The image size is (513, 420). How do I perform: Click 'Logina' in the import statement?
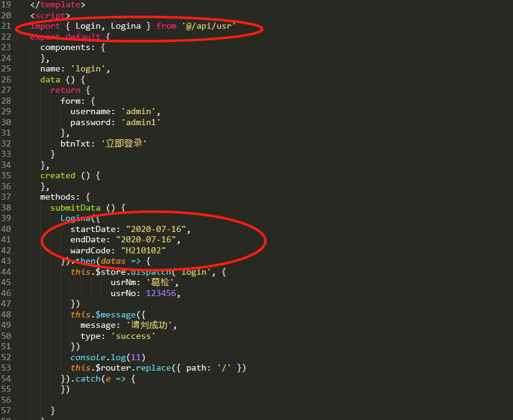[126, 26]
